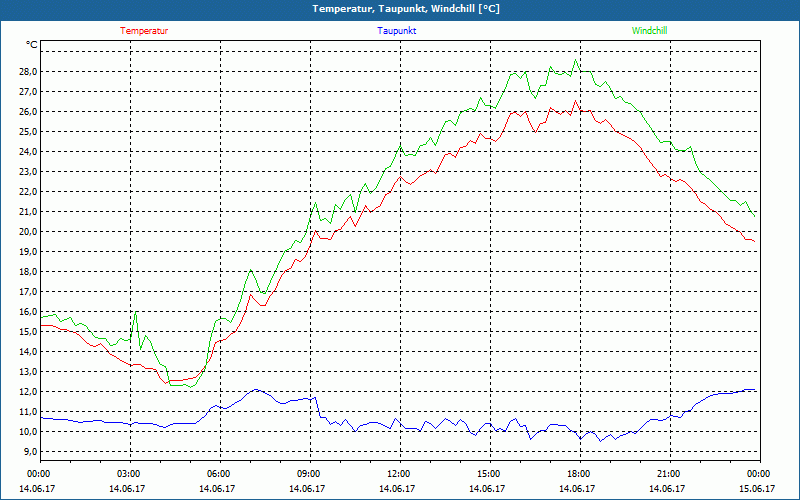This screenshot has height=500, width=800.
Task: Click the chart title 'Temperatur, Taupunkt, Windchill [°C]'
Action: [x=406, y=9]
